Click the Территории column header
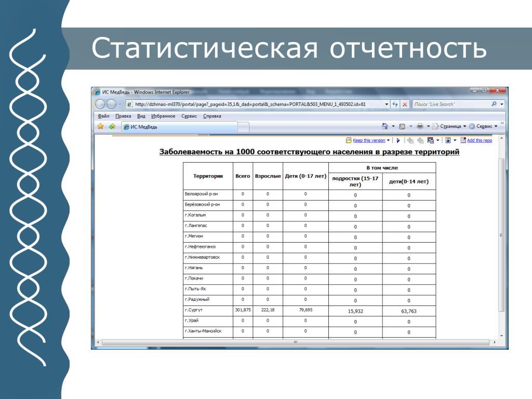 pos(208,176)
